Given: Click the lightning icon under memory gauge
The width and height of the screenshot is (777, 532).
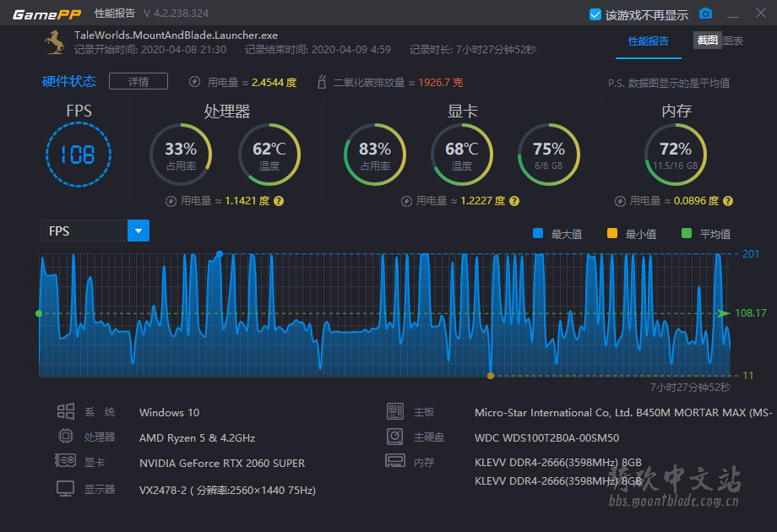Looking at the screenshot, I should pos(620,201).
